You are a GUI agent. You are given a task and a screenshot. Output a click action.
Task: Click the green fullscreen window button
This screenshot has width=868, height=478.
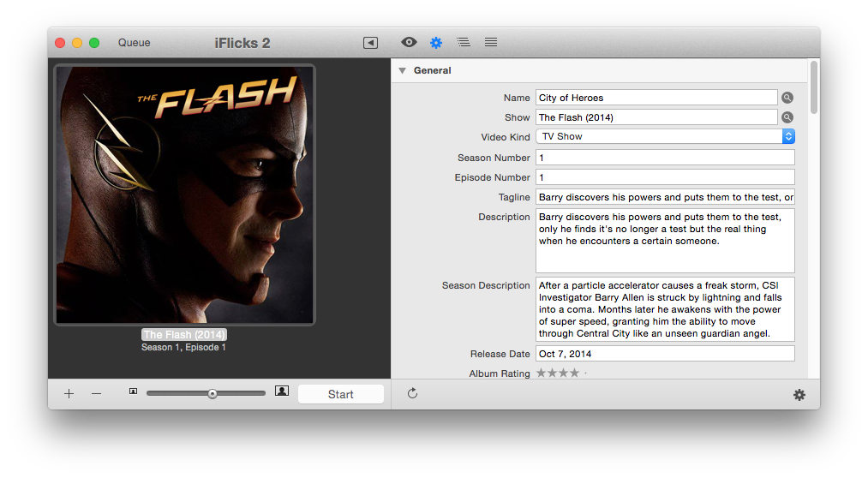pos(94,43)
